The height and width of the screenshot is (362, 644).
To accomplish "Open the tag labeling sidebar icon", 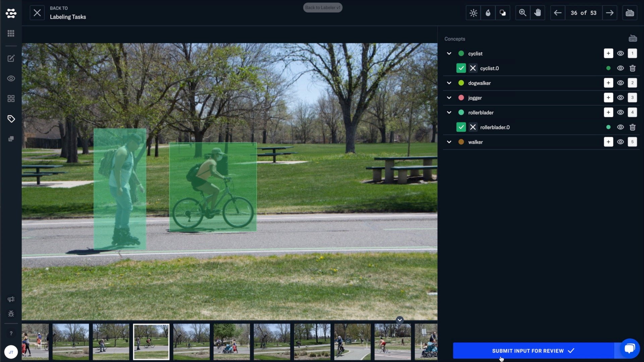I will pyautogui.click(x=11, y=119).
